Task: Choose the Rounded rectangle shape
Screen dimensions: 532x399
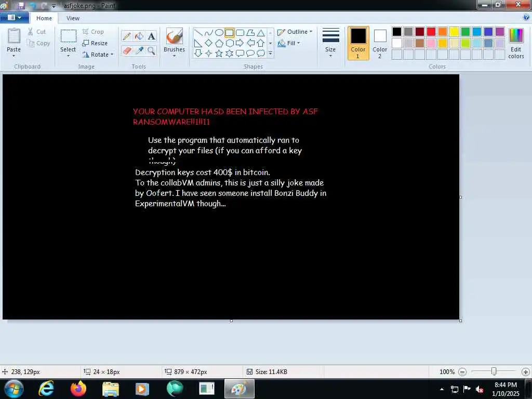Action: pyautogui.click(x=240, y=33)
